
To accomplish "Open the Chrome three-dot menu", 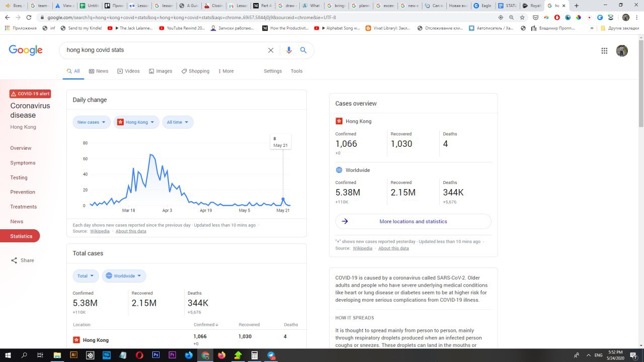I will click(x=636, y=17).
